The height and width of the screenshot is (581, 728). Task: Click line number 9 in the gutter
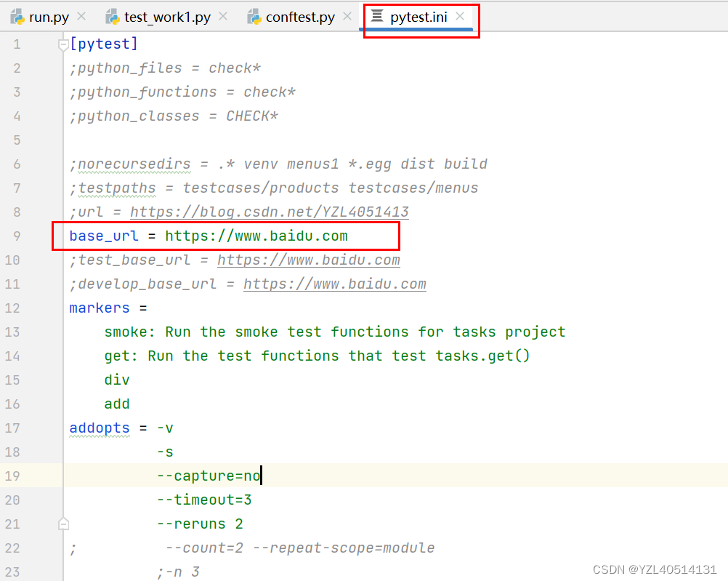point(17,236)
